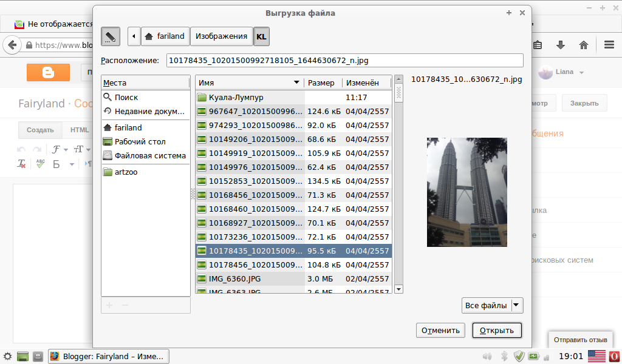Image resolution: width=622 pixels, height=364 pixels.
Task: Select Недавние документы in places sidebar
Action: [149, 111]
